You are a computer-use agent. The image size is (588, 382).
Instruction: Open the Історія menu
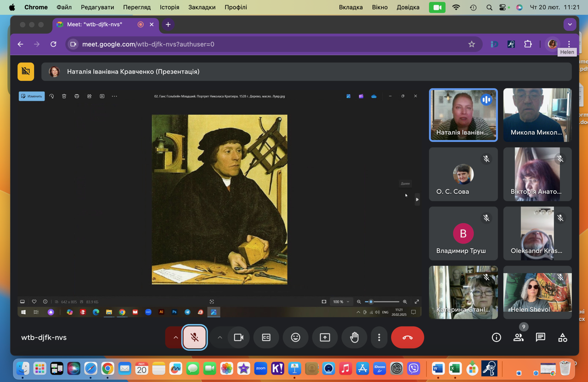coord(170,7)
